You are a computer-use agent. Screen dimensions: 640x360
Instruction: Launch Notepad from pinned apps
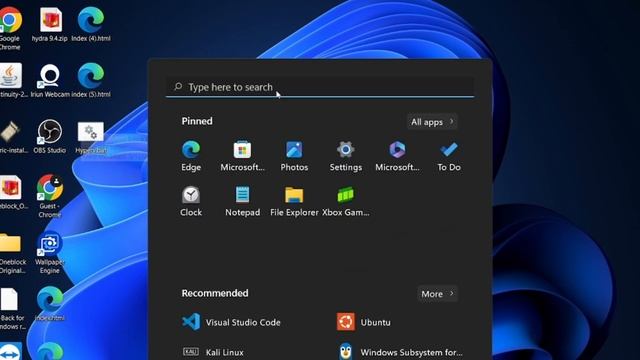coord(242,201)
